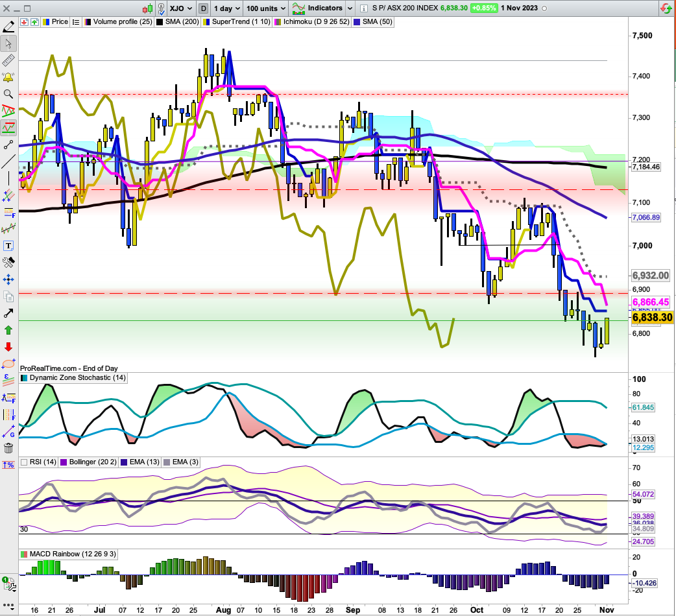The width and height of the screenshot is (676, 616).
Task: Select the percent change tool
Action: tap(8, 465)
